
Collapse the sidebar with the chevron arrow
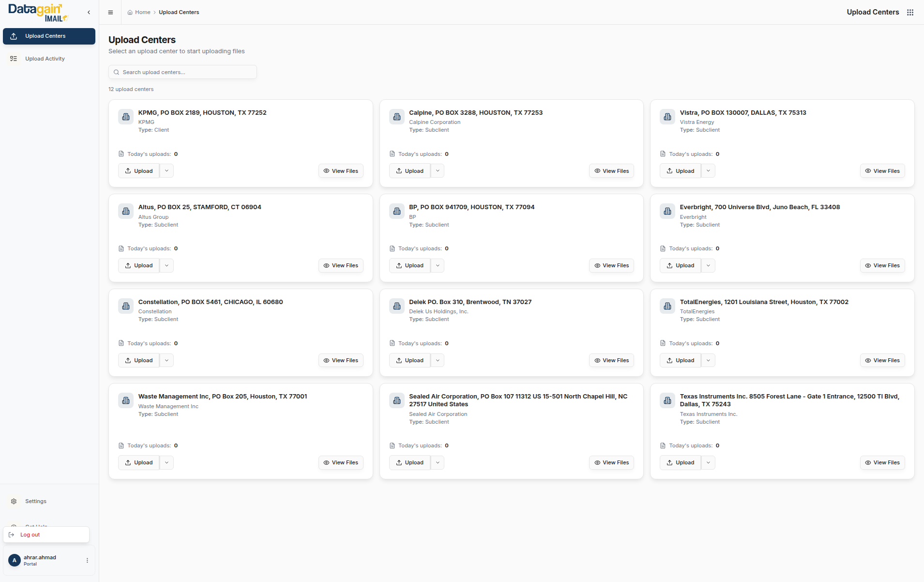[89, 13]
